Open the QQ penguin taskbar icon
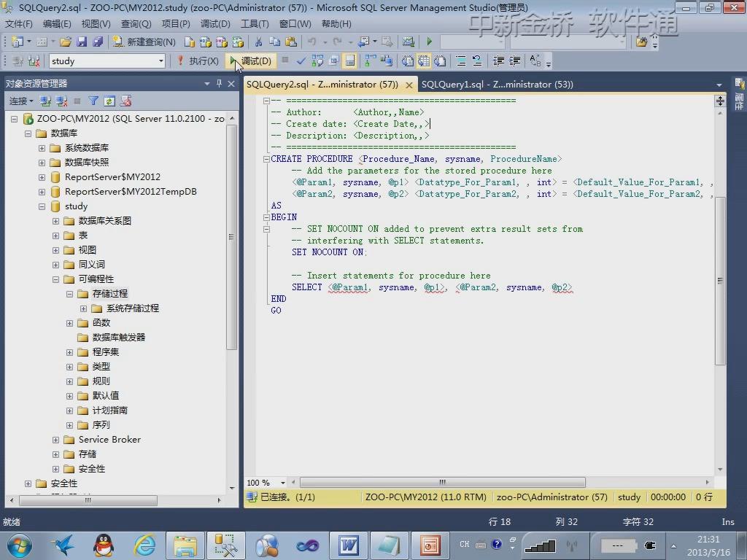The width and height of the screenshot is (747, 560). [x=104, y=545]
